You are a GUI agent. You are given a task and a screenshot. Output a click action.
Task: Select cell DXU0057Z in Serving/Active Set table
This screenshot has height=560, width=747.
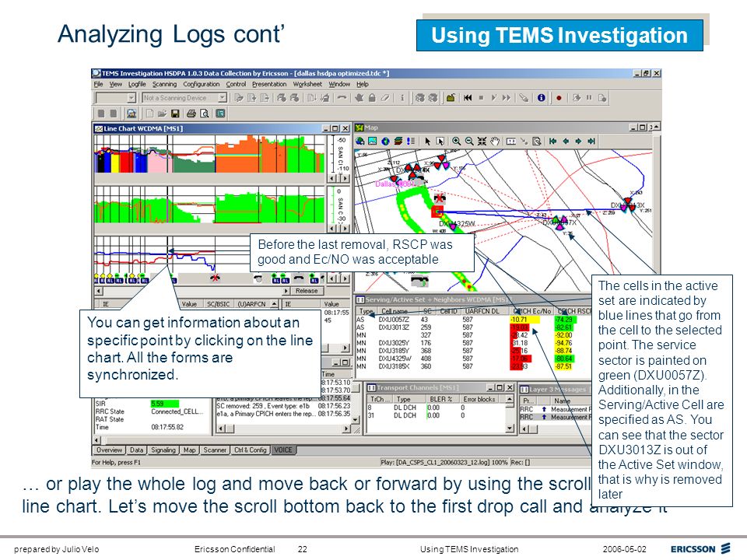pos(394,320)
